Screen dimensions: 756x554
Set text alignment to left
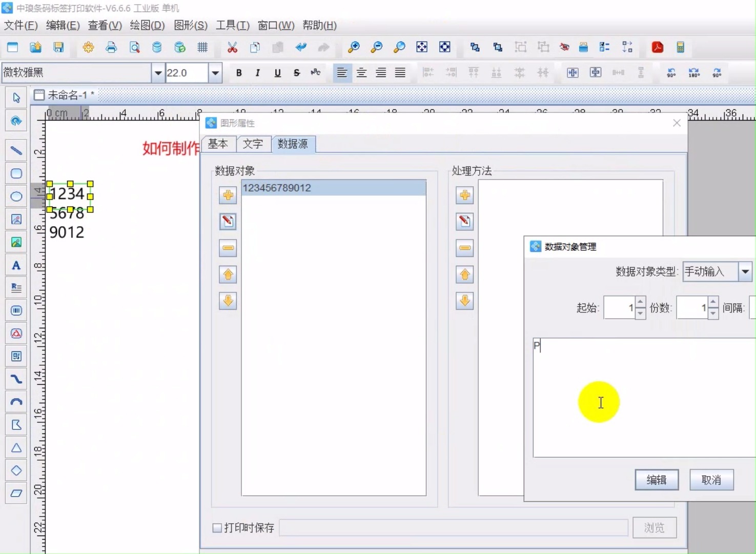click(x=342, y=73)
